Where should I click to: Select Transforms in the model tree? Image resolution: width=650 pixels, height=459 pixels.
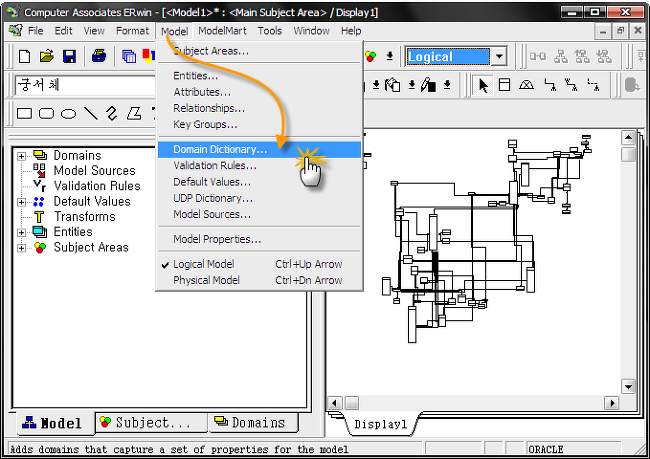[85, 216]
